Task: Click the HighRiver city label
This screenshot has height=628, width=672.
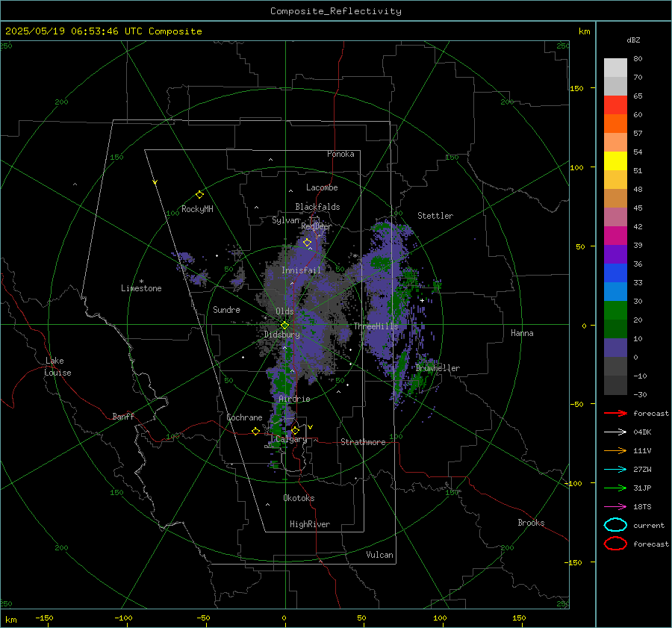Action: point(310,524)
